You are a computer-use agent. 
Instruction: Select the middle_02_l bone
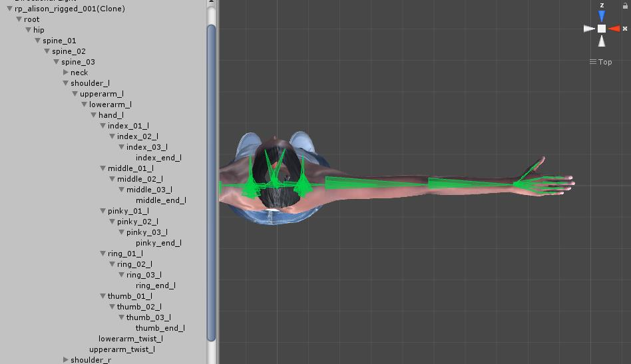[140, 179]
